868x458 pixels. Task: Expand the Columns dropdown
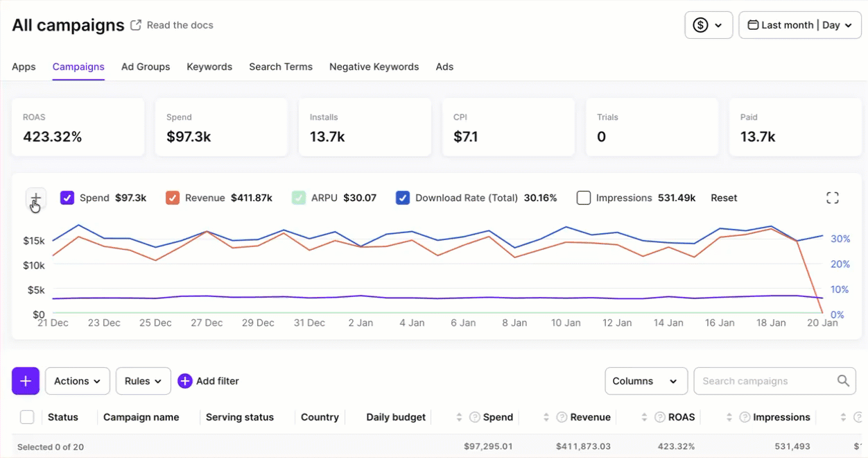[x=645, y=381]
